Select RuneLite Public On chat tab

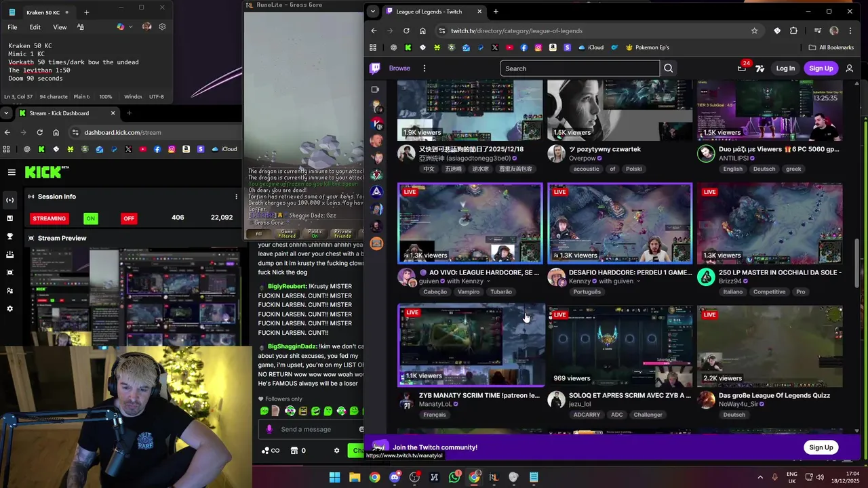315,233
